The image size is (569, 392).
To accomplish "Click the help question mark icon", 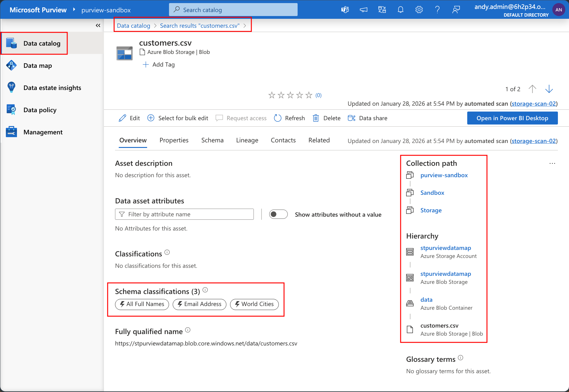I will point(437,10).
